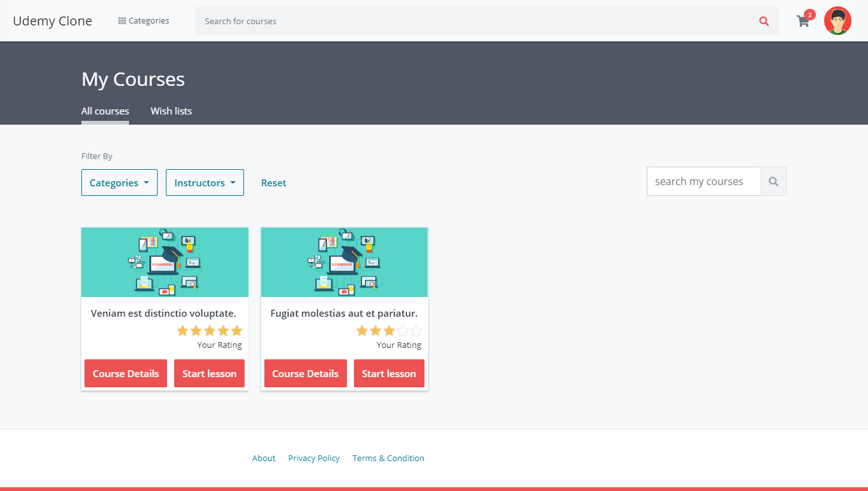Screen dimensions: 868x491
Task: Click the search my courses input
Action: pos(703,181)
